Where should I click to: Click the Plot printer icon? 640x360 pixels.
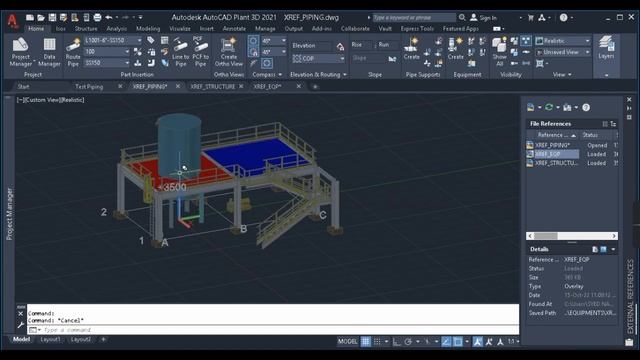click(x=97, y=18)
